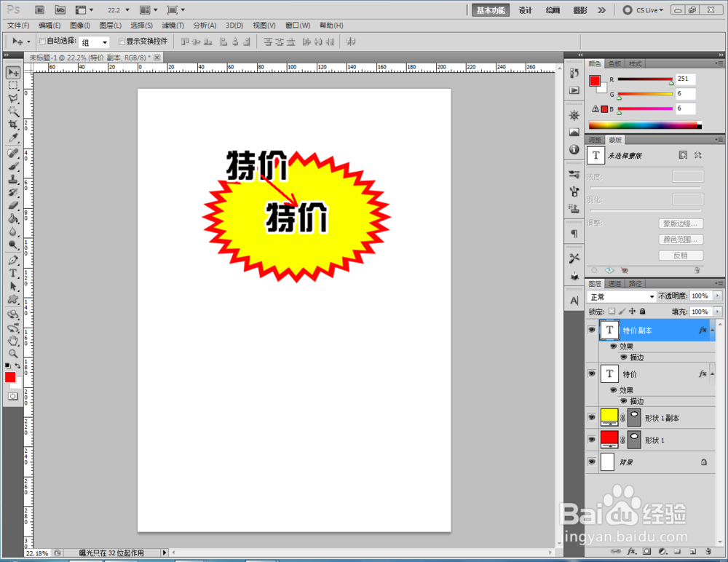Enable the 自动选择 checkbox
The width and height of the screenshot is (728, 562).
42,41
